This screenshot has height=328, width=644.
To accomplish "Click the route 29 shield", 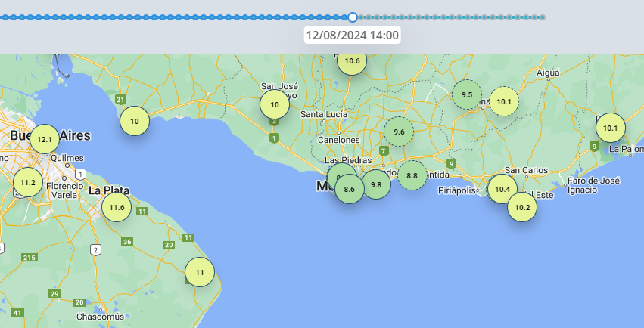I will pos(54,293).
